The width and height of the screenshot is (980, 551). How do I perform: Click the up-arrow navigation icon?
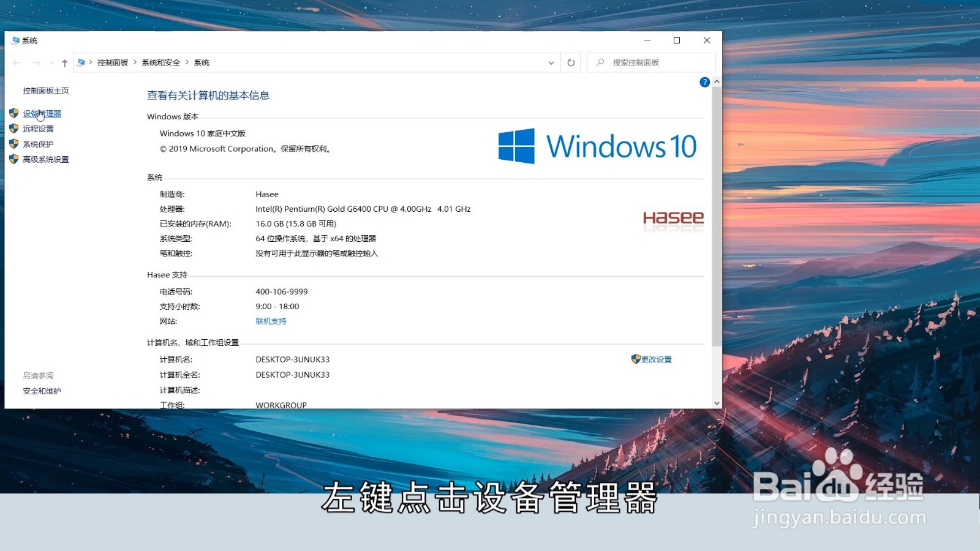coord(64,62)
